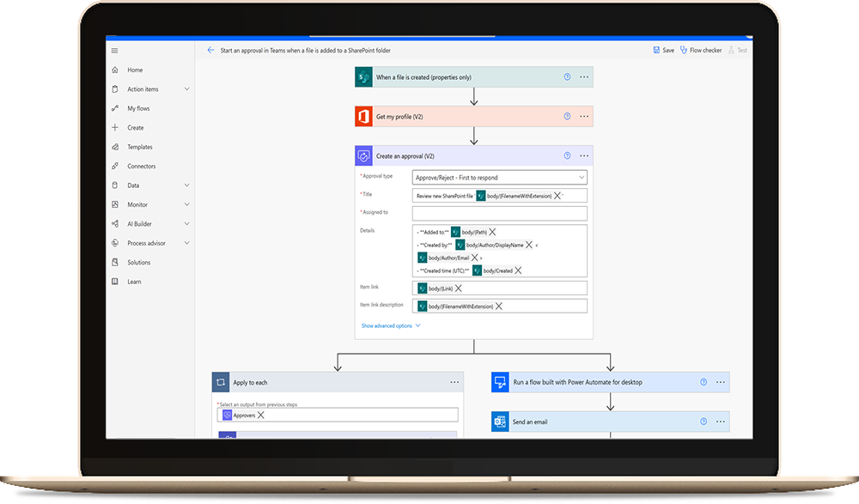This screenshot has width=859, height=504.
Task: Click the hamburger menu icon in sidebar
Action: click(115, 51)
